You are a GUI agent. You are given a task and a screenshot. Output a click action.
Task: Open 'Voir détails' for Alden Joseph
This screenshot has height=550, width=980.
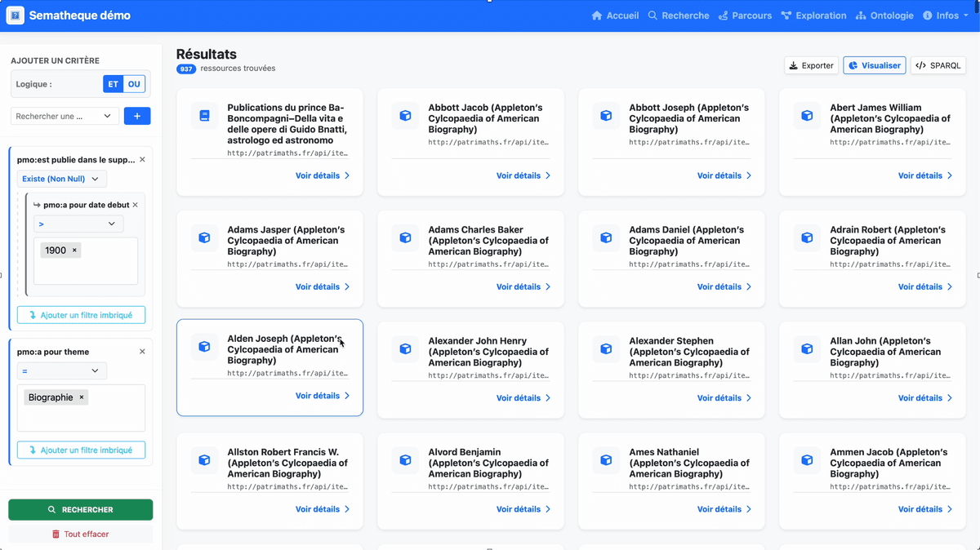pos(322,396)
